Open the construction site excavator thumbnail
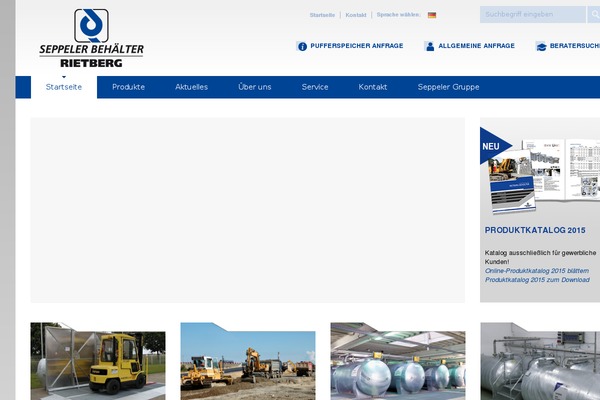The image size is (600, 400). (x=248, y=361)
